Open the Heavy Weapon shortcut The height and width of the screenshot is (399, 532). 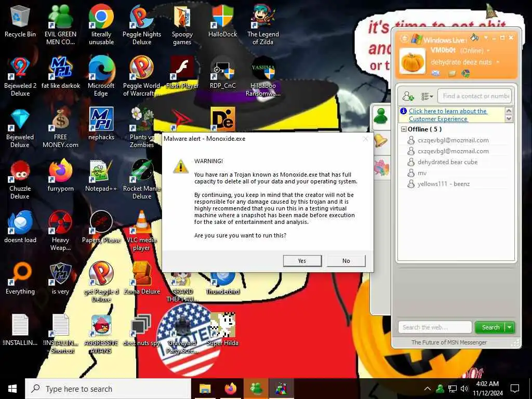click(x=60, y=231)
